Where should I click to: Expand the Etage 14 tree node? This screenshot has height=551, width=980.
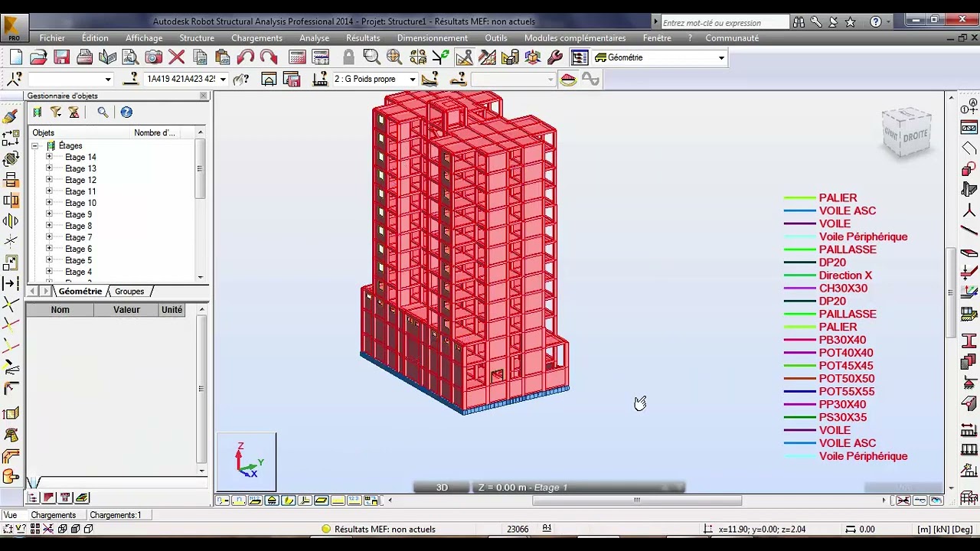49,157
